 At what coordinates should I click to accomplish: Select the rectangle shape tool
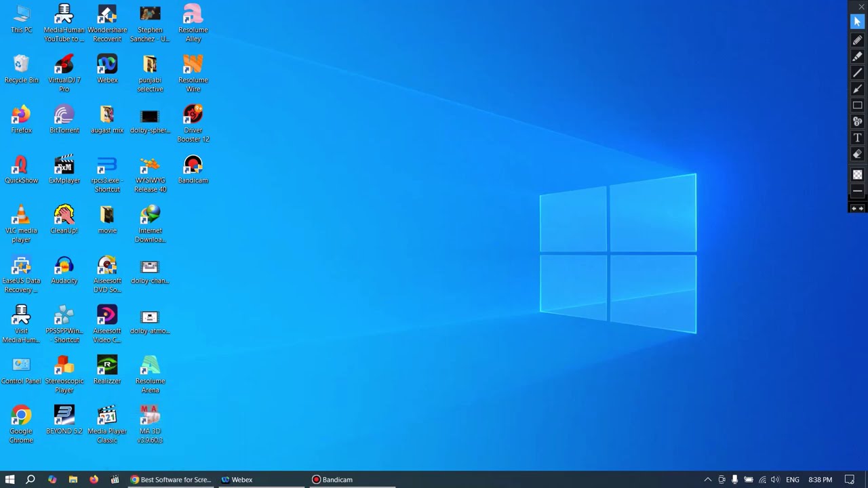[857, 105]
